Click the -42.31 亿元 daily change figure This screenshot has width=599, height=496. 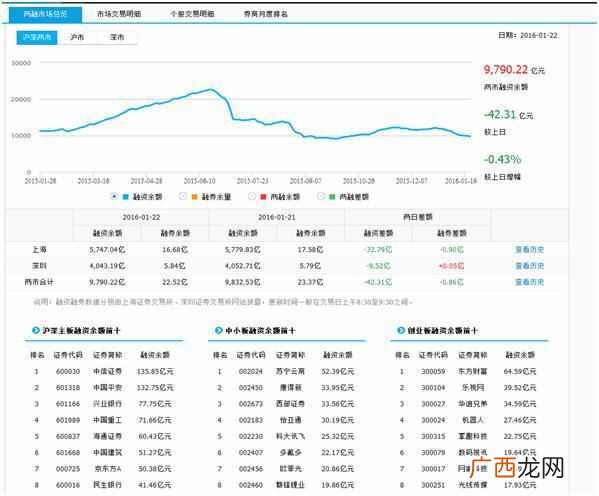[508, 115]
